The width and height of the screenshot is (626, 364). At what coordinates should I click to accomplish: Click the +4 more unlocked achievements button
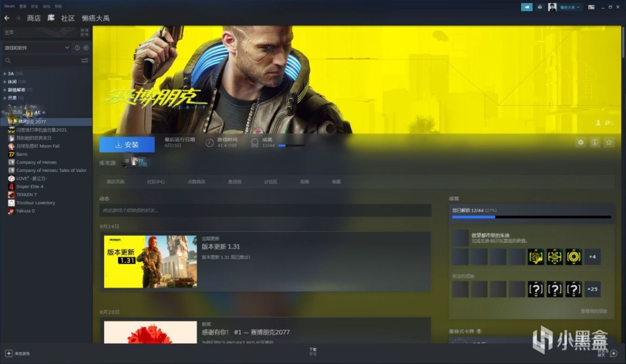(593, 256)
